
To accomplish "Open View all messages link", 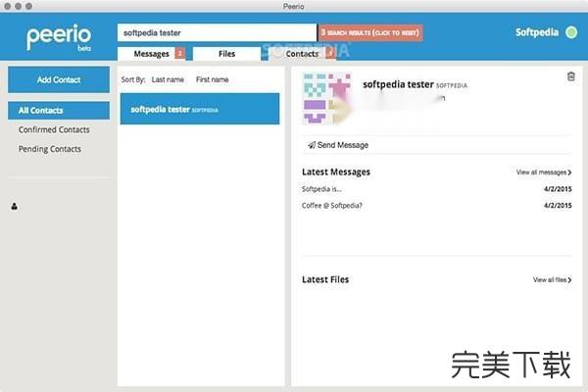I will pos(544,172).
